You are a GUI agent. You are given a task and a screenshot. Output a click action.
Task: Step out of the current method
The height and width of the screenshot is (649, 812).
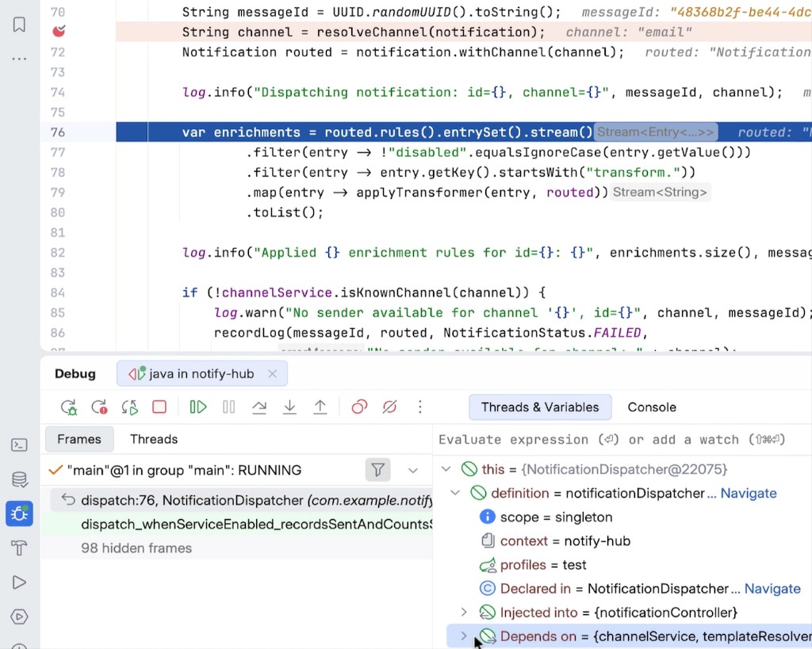pos(320,407)
